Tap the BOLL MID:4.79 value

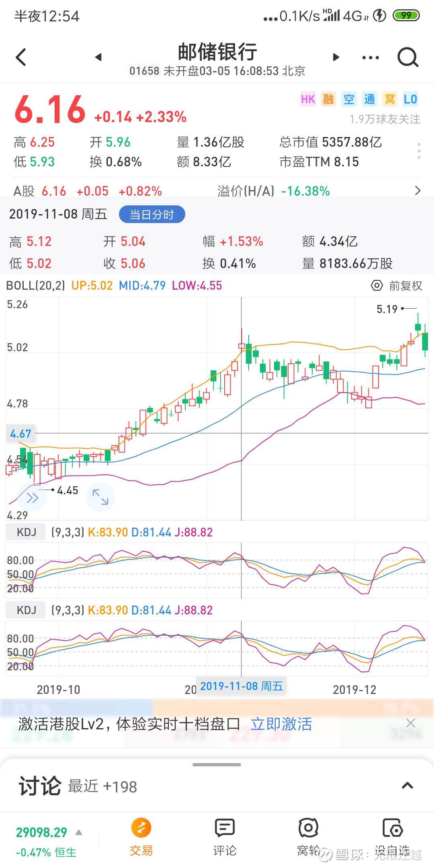click(142, 286)
